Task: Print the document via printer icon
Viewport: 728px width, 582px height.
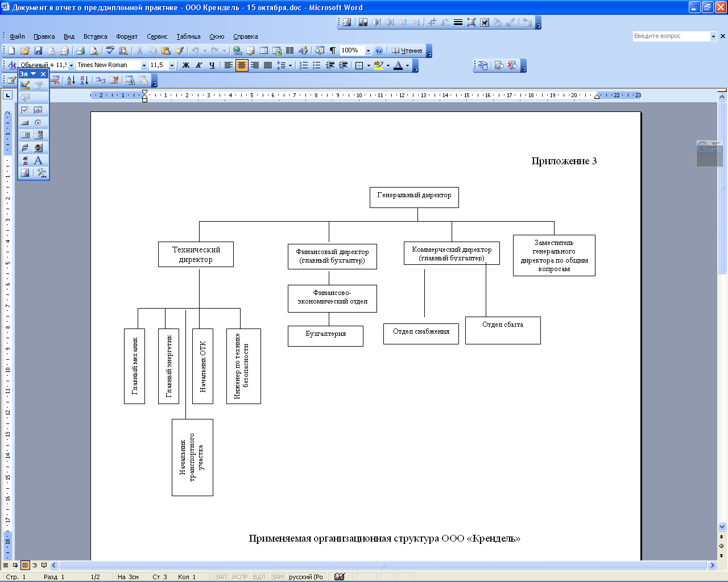Action: 80,51
